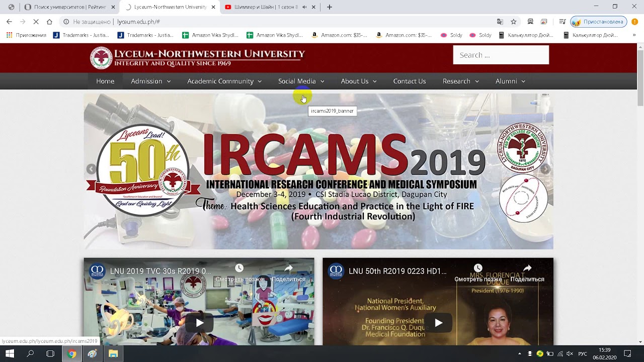This screenshot has width=644, height=362.
Task: Open the Contact Us page
Action: pos(410,81)
